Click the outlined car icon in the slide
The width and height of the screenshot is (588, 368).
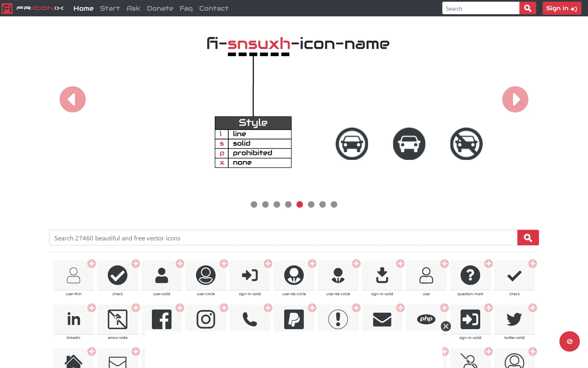(x=352, y=144)
